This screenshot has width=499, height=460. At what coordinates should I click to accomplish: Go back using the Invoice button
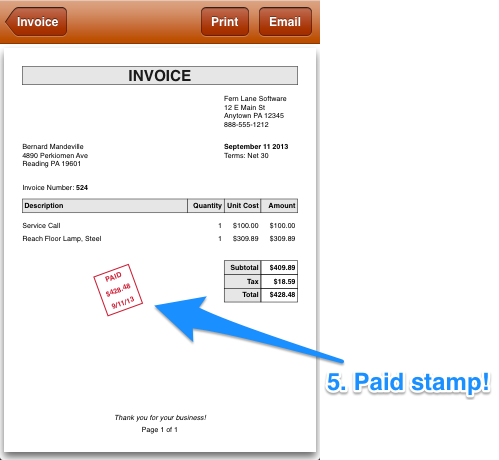(x=36, y=22)
